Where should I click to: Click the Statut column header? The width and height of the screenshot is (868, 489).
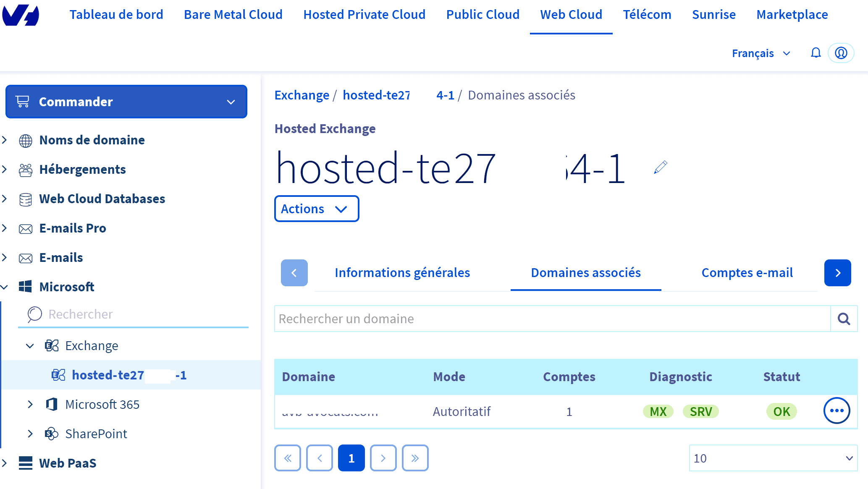pyautogui.click(x=781, y=377)
